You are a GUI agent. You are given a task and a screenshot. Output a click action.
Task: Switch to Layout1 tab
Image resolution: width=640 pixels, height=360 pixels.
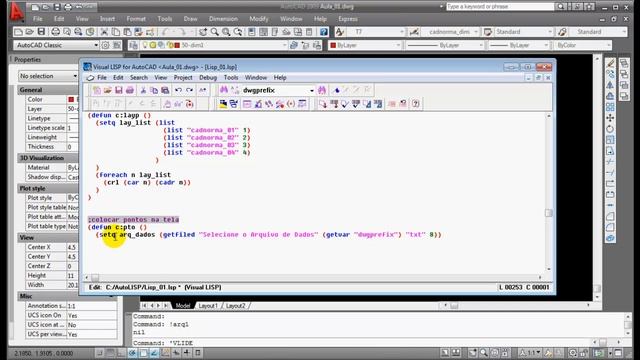click(x=208, y=306)
